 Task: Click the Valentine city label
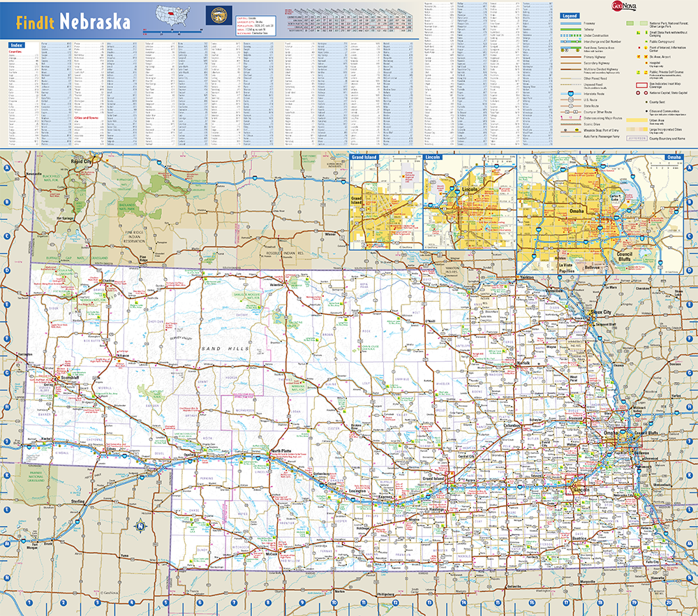pos(276,284)
